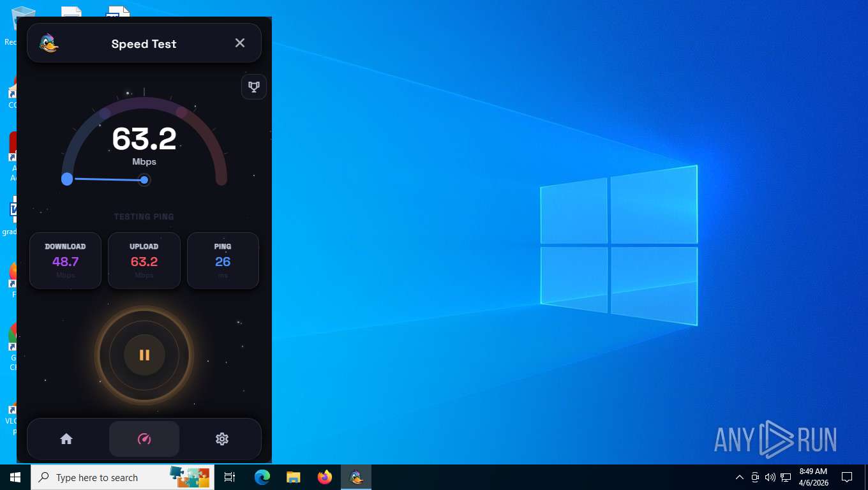Screen dimensions: 868x490
Task: Open File Explorer from taskbar
Action: (293, 477)
